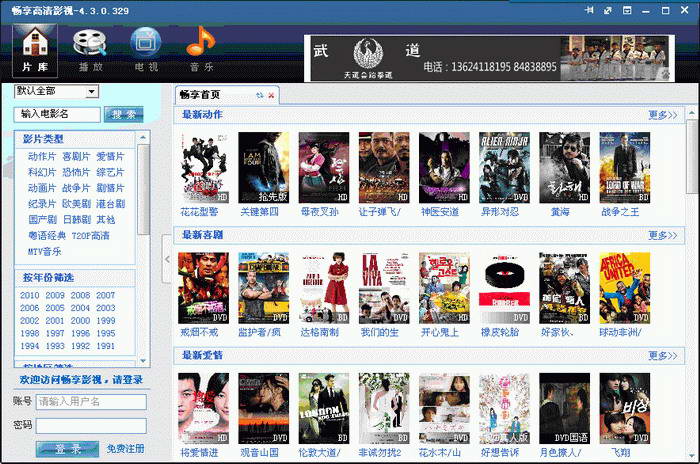This screenshot has width=700, height=464.
Task: Open 更多>> for 最新喜剧 section
Action: click(662, 235)
